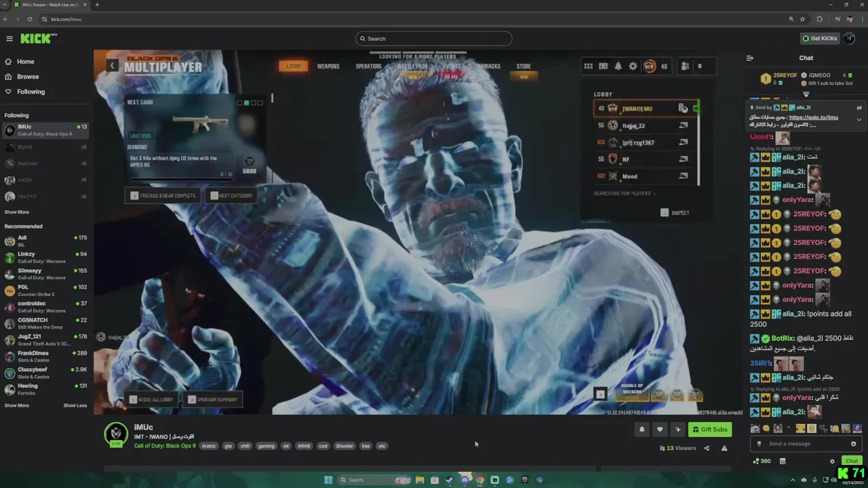Hide the pinned message with the eye-slash icon

[x=859, y=108]
